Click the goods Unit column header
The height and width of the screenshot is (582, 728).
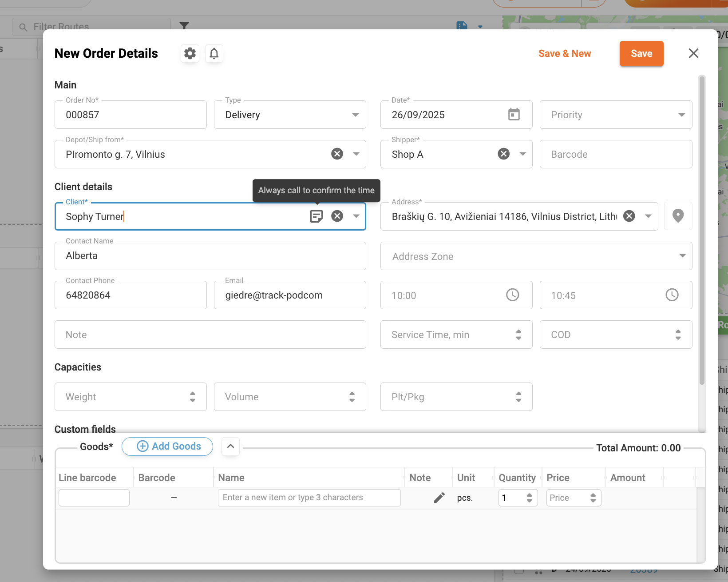466,478
